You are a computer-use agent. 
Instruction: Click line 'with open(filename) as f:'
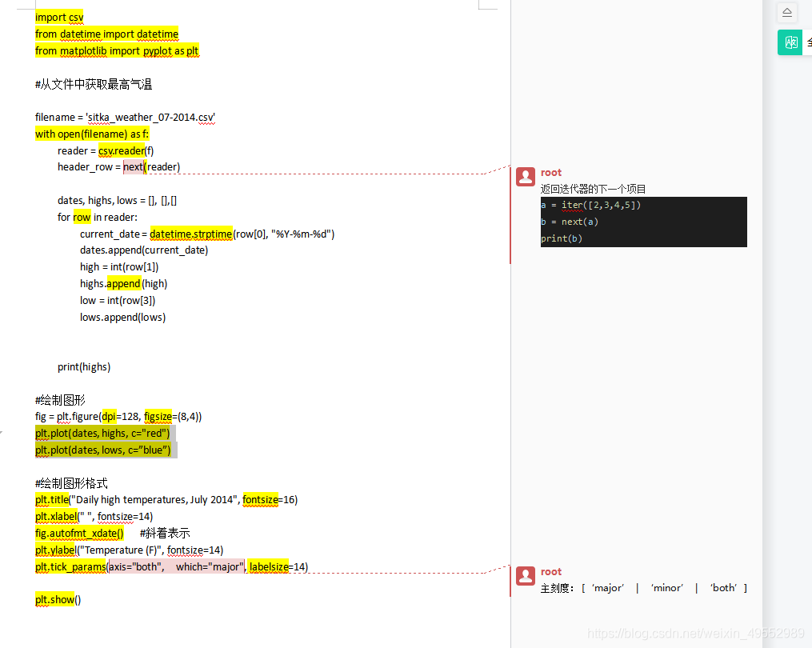click(x=92, y=134)
